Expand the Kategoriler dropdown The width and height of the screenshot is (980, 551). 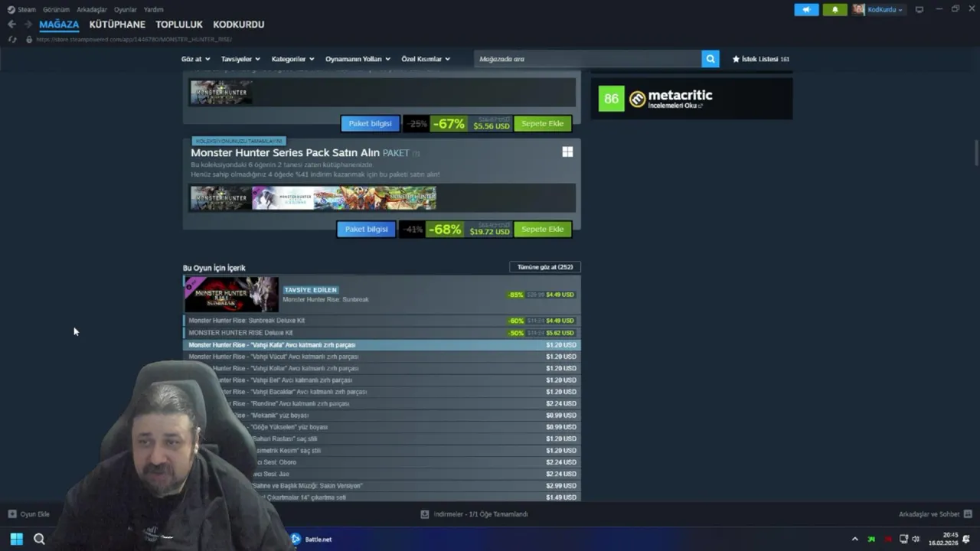click(292, 59)
